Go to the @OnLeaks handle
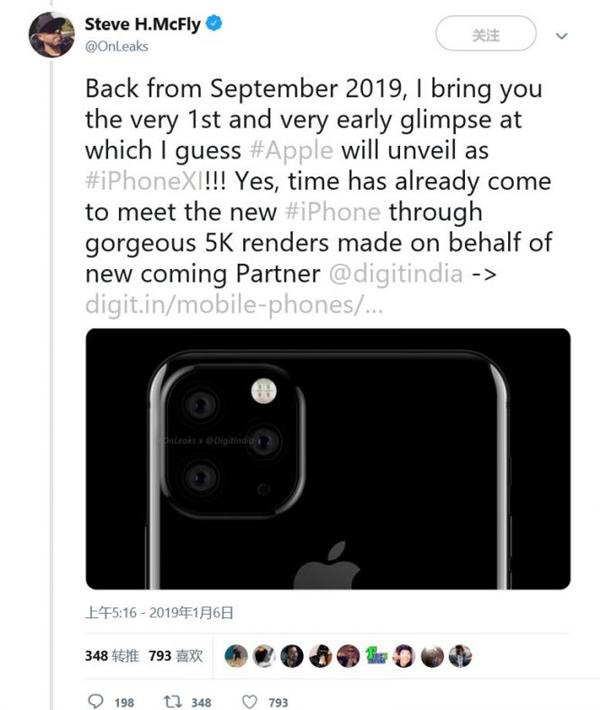 tap(117, 45)
